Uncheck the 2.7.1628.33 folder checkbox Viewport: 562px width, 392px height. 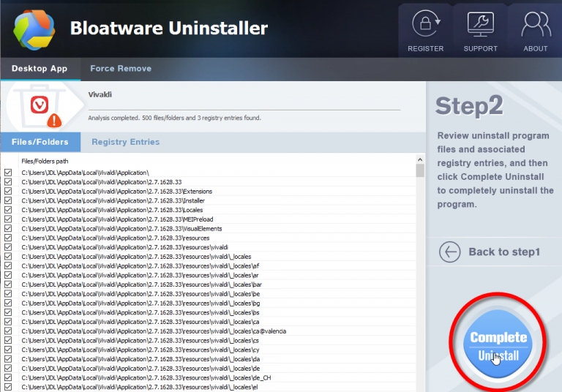(x=8, y=182)
